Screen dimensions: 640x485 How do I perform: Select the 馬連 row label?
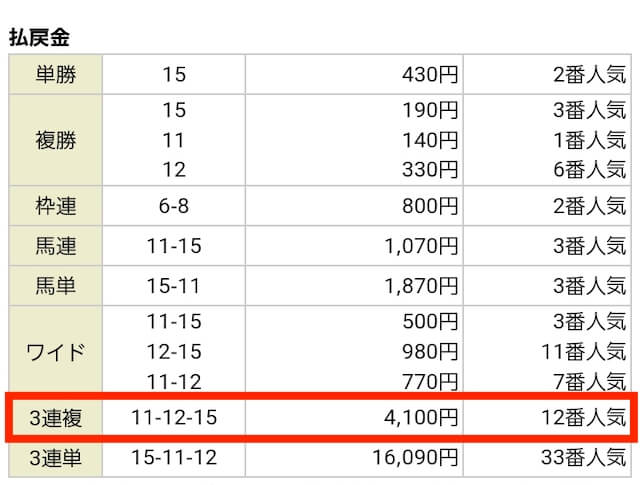56,246
